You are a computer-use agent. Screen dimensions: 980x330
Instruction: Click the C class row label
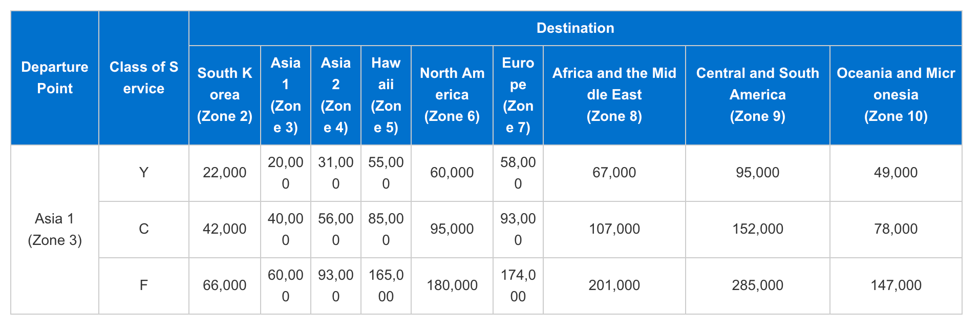(x=144, y=230)
